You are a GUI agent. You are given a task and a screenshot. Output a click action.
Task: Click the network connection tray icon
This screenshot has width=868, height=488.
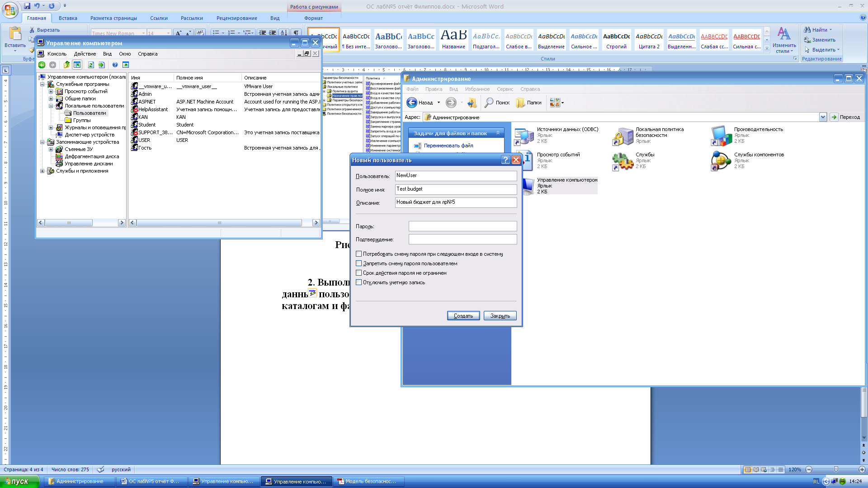coord(834,481)
